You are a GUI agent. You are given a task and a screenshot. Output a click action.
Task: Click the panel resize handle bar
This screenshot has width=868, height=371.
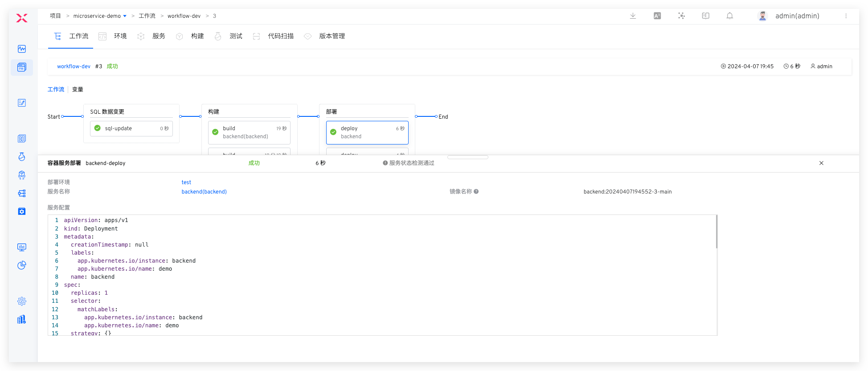pos(468,157)
